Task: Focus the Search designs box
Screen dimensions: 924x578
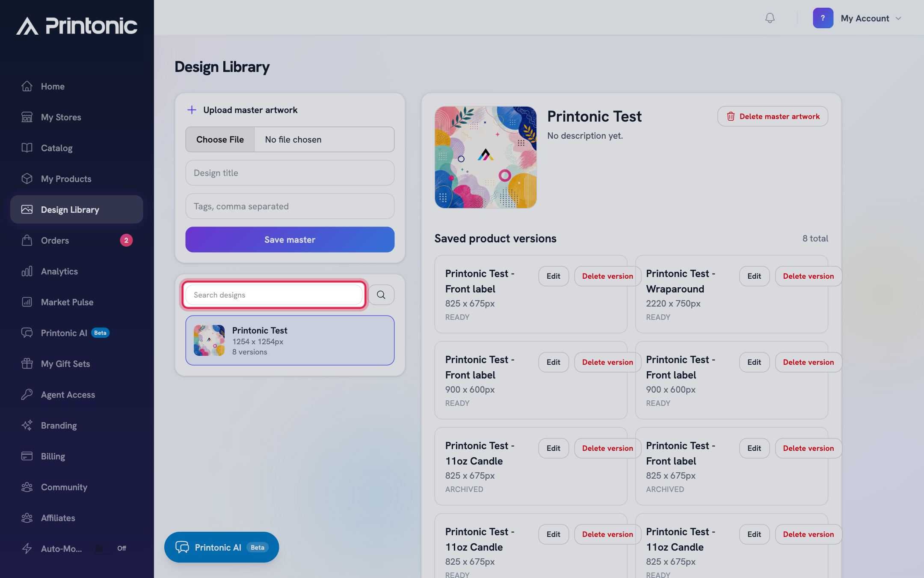Action: 274,295
